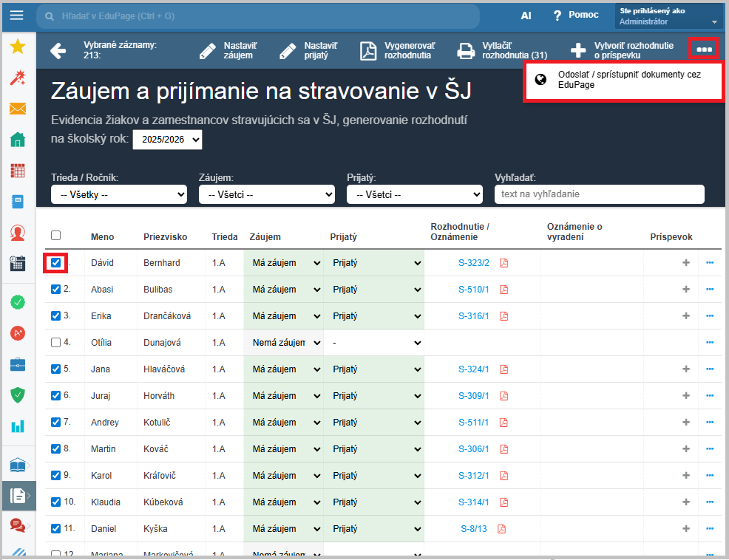Click the text na vyhľadanie search field

(x=599, y=194)
